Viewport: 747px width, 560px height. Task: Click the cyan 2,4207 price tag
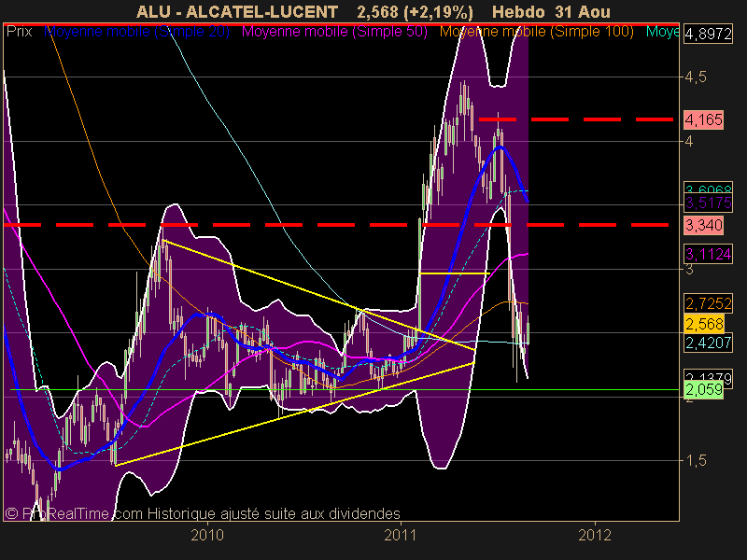point(708,343)
